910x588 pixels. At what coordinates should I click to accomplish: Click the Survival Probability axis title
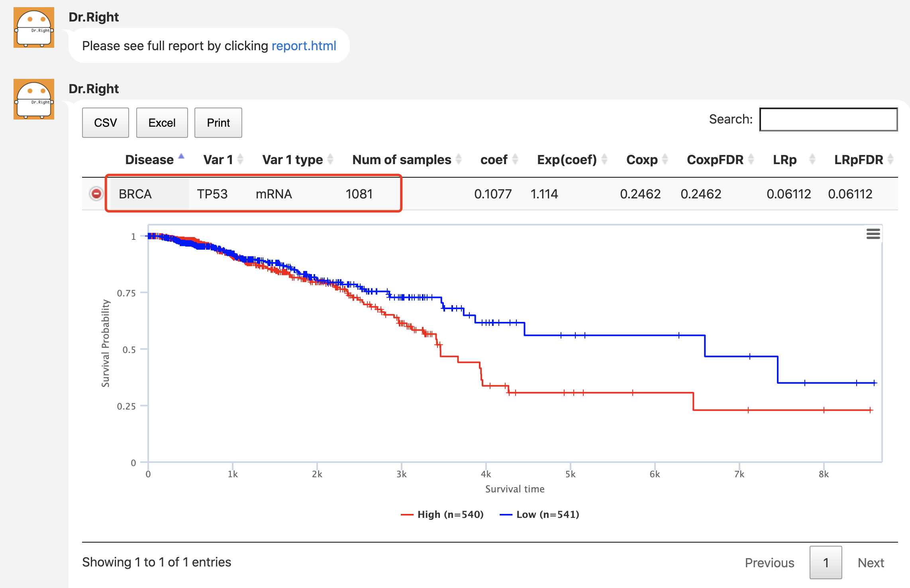pyautogui.click(x=105, y=343)
